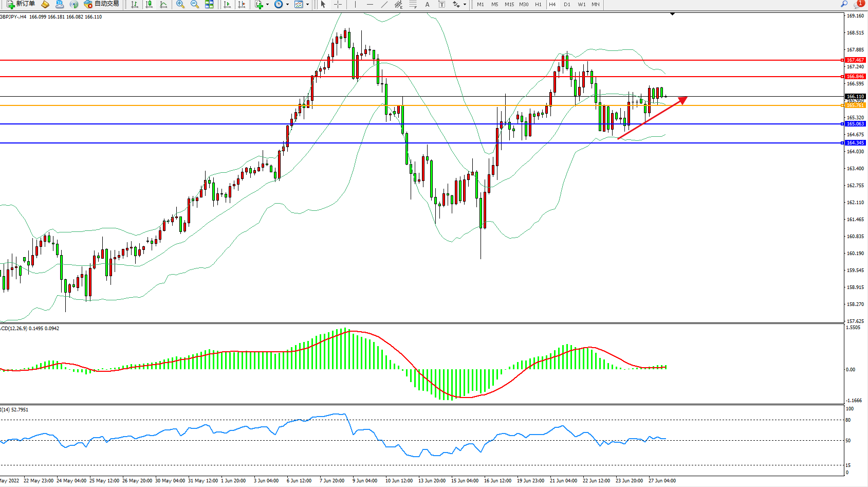Select the crosshair tool
The image size is (868, 487).
[338, 4]
